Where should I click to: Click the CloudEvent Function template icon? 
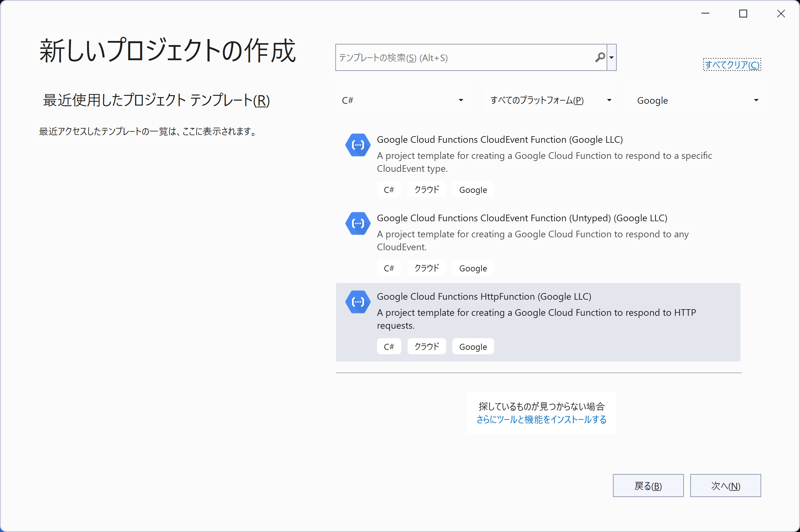pos(357,145)
